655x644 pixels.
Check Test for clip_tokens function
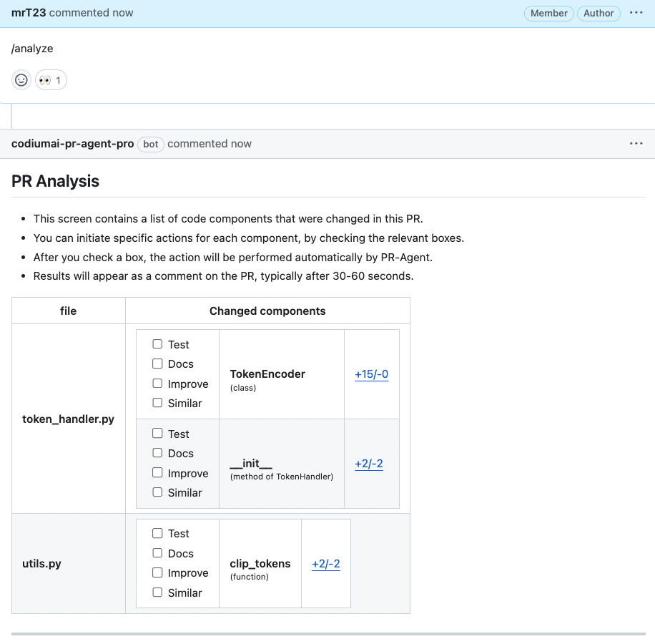[157, 533]
